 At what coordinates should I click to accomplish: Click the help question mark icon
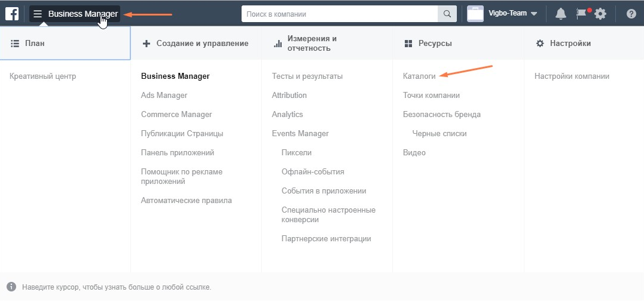tap(631, 14)
